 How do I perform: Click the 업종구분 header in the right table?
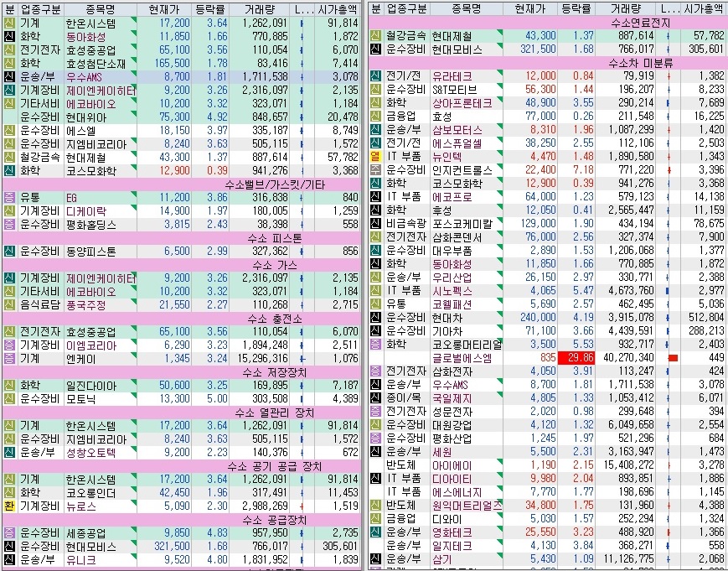pyautogui.click(x=406, y=8)
